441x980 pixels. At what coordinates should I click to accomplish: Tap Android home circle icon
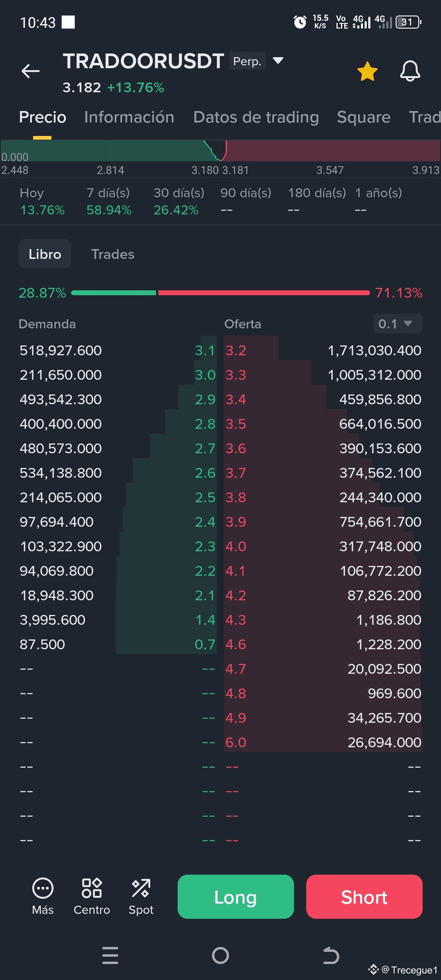tap(220, 955)
